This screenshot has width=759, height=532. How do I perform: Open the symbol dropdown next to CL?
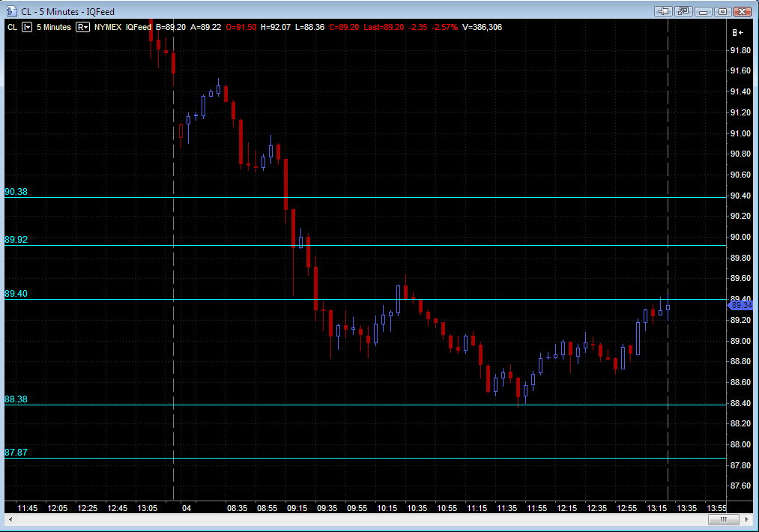[27, 27]
